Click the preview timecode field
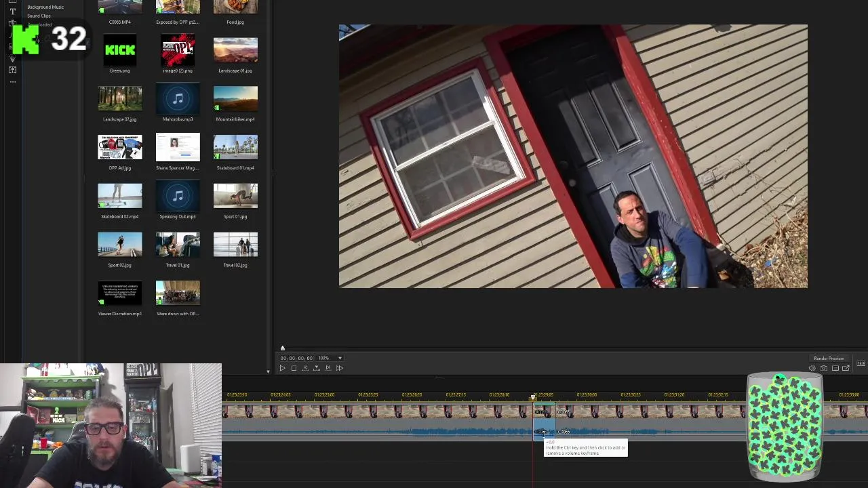Screen dimensions: 868x488 [x=296, y=358]
